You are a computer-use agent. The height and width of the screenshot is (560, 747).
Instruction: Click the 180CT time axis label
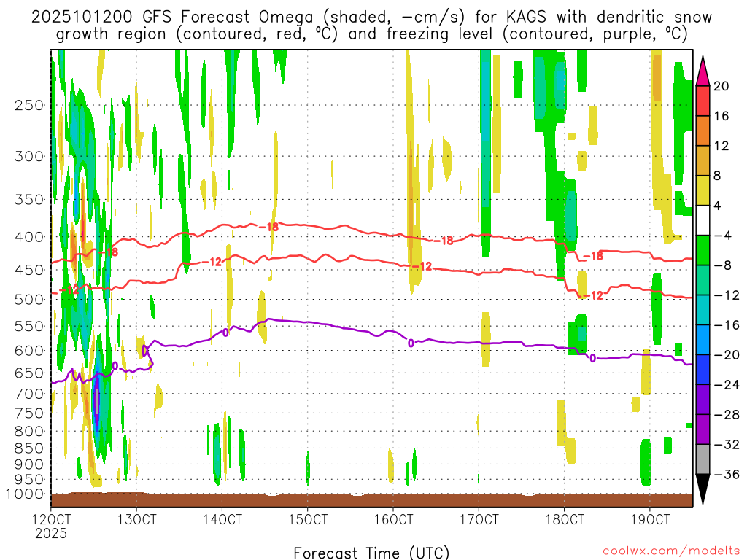point(564,519)
